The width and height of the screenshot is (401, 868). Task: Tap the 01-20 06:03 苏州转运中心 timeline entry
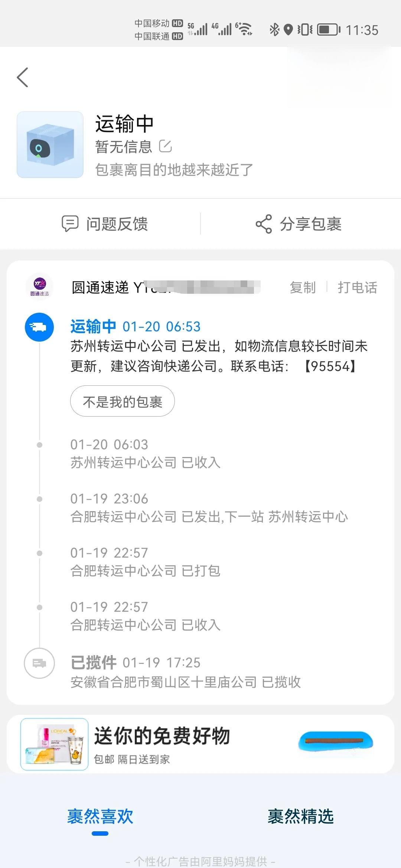click(x=146, y=454)
